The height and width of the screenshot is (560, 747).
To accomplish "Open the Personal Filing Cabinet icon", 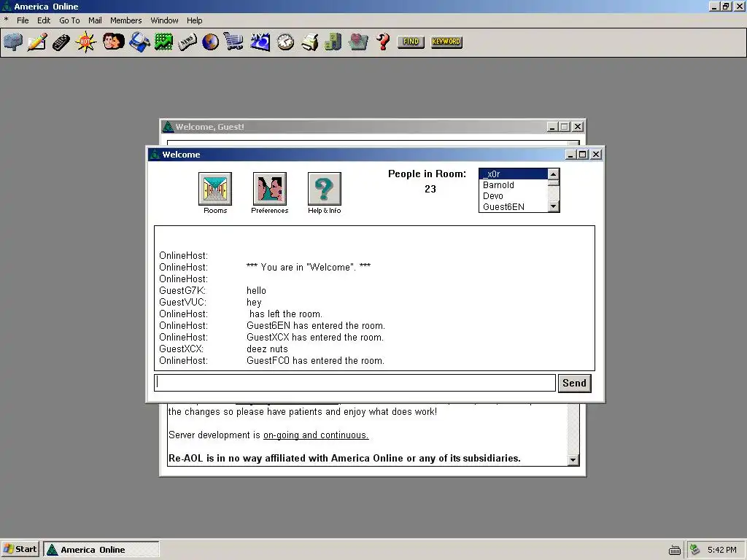I will [333, 42].
